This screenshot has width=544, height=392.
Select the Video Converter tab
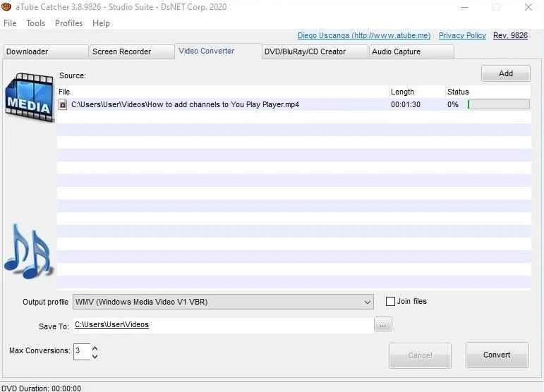click(218, 51)
